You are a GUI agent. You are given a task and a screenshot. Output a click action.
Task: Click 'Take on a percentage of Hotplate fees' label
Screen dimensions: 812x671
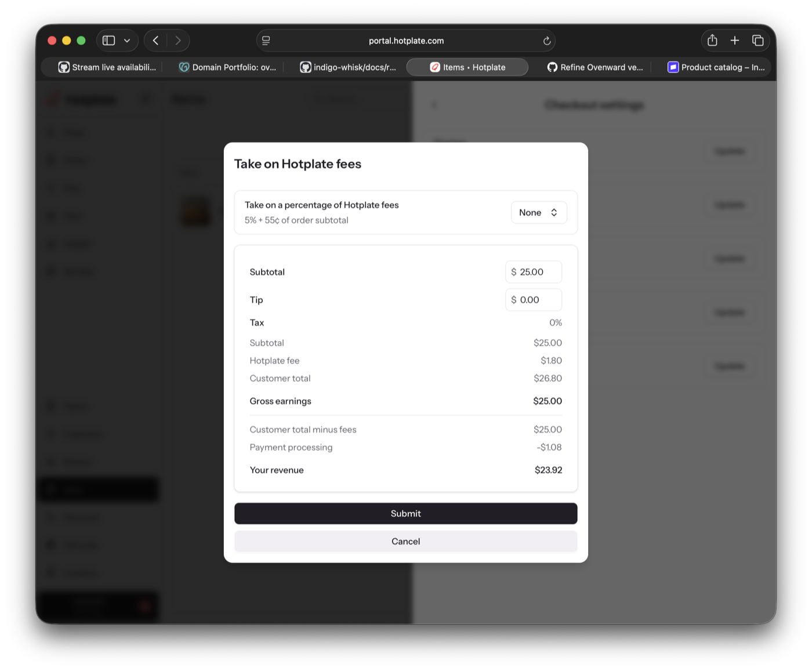pyautogui.click(x=321, y=205)
